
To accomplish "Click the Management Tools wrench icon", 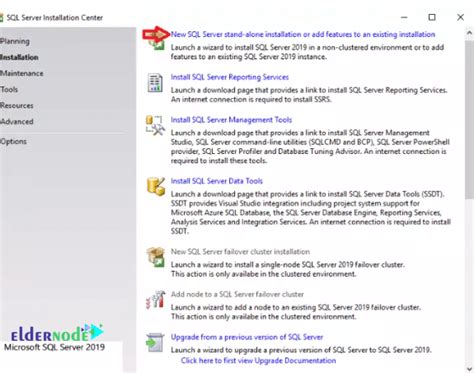I will pos(155,125).
